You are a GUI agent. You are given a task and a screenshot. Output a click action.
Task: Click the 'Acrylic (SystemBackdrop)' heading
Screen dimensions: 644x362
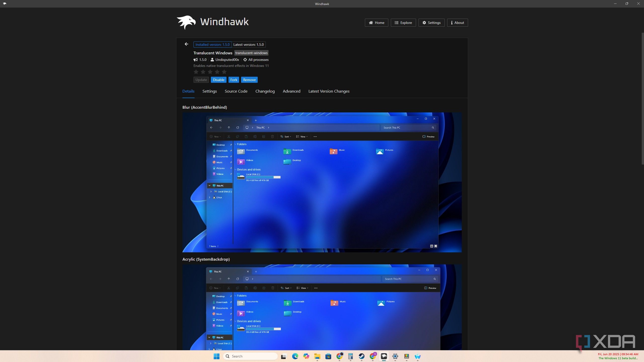tap(206, 259)
